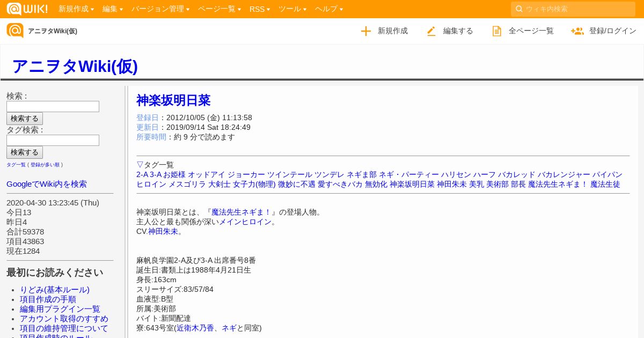644x338 pixels.
Task: Select the 2020-04-30 13:23:45 (Thu) timestamp text
Action: click(x=53, y=203)
